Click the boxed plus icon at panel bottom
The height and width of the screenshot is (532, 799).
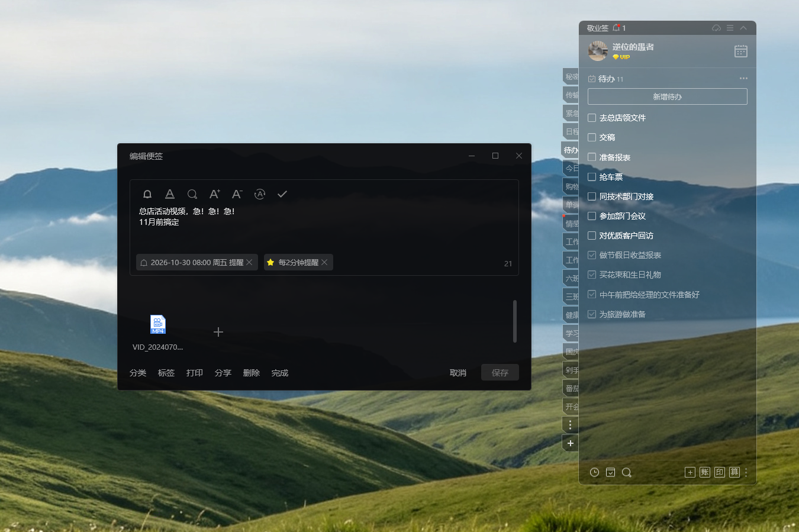pyautogui.click(x=690, y=472)
